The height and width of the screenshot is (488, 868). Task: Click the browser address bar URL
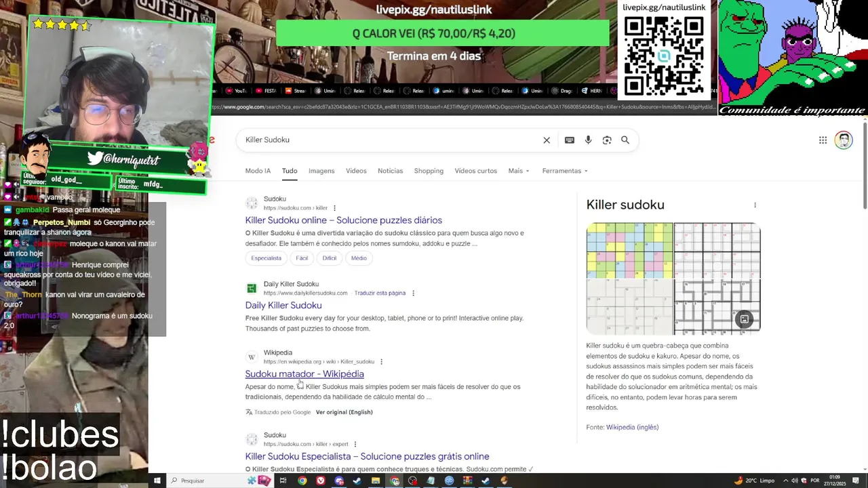pos(463,107)
